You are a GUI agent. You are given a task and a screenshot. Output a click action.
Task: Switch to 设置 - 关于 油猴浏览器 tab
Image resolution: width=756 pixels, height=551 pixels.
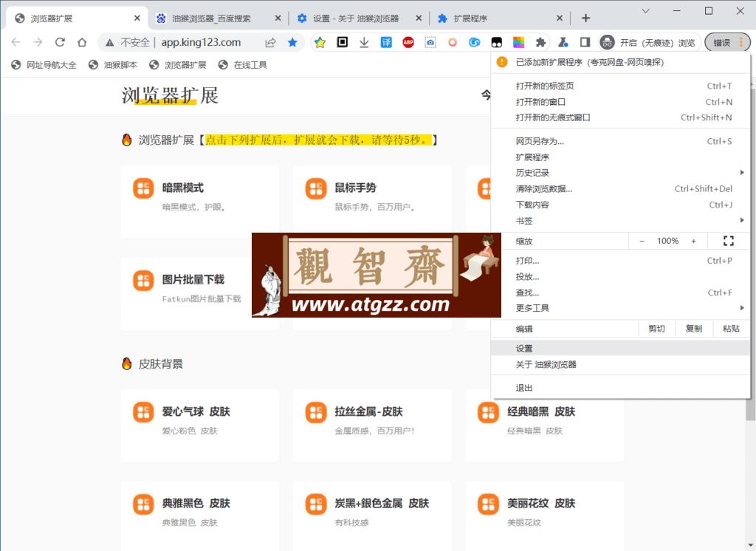point(356,18)
